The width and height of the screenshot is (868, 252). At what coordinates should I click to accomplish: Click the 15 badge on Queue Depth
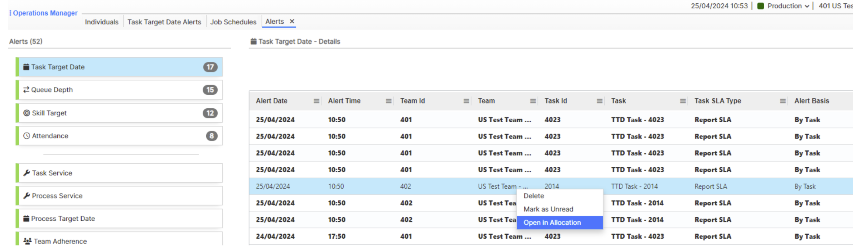point(210,90)
